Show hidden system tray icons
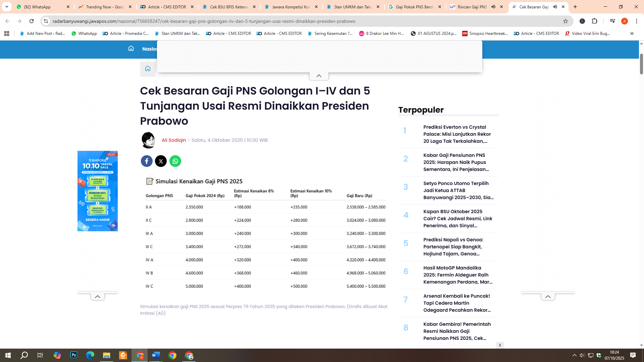The height and width of the screenshot is (362, 644). (574, 355)
